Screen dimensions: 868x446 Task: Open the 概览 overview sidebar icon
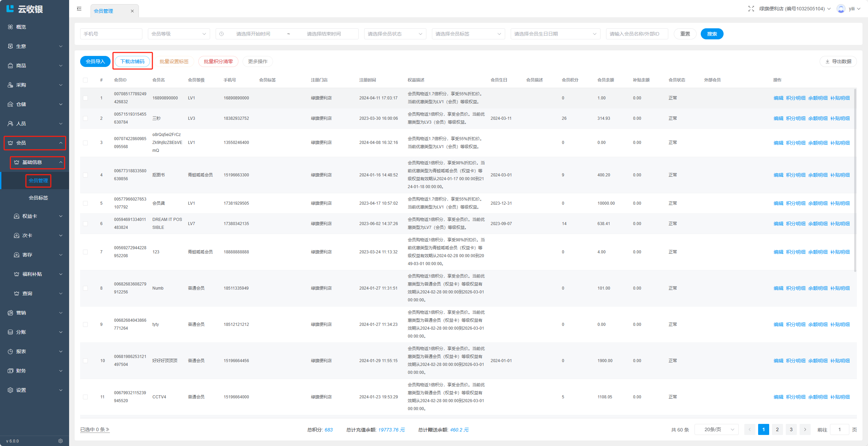(x=11, y=27)
